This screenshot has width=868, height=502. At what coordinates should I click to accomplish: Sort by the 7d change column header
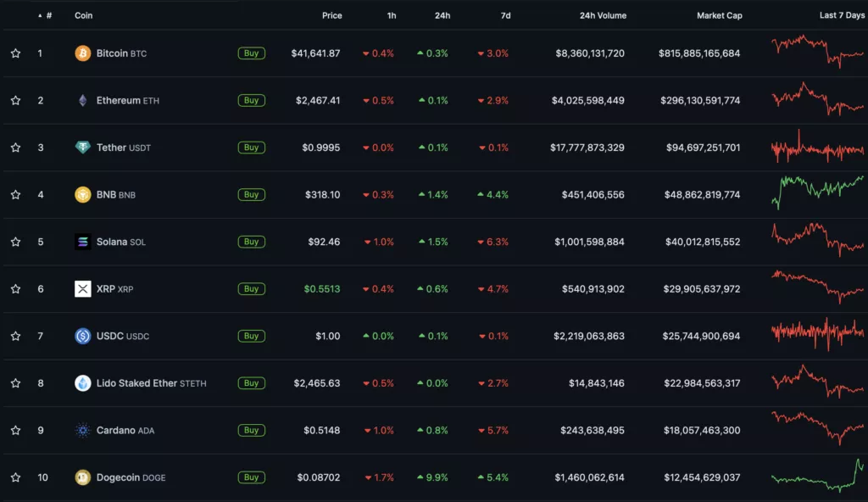pyautogui.click(x=505, y=15)
